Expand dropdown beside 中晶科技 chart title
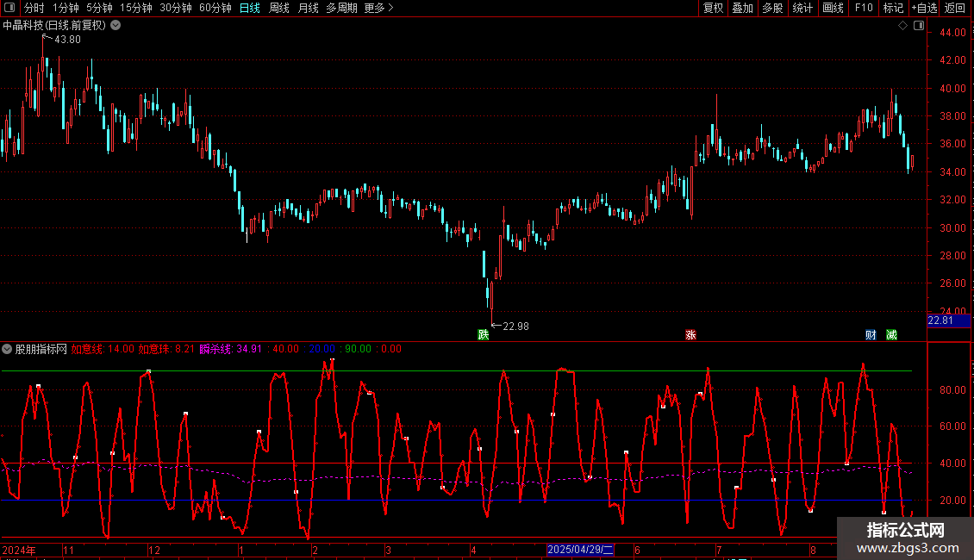The image size is (974, 560). (x=116, y=26)
